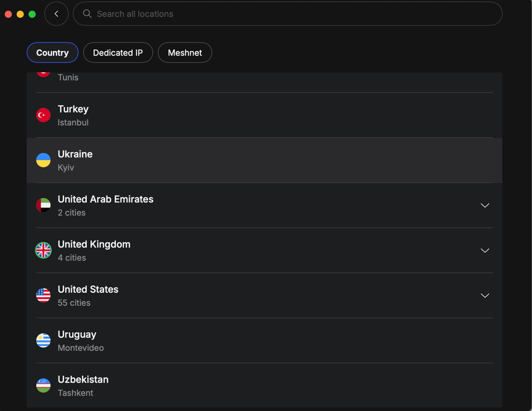Select Uzbekistan country name

83,379
